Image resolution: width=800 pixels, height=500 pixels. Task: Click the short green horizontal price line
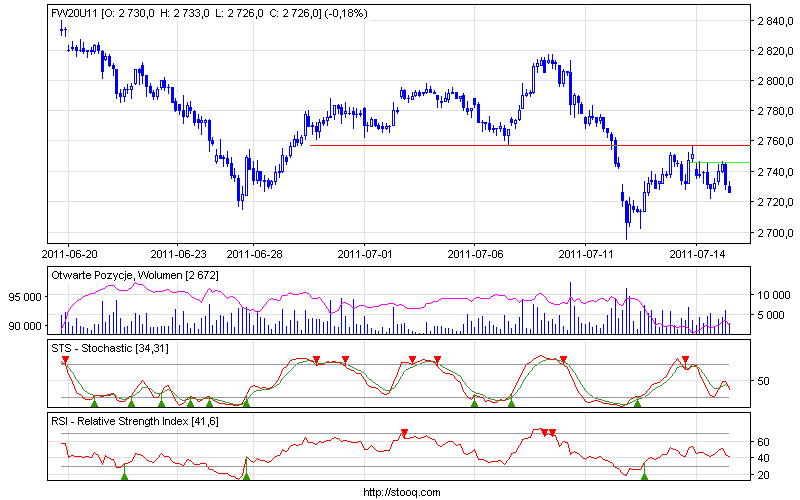721,163
